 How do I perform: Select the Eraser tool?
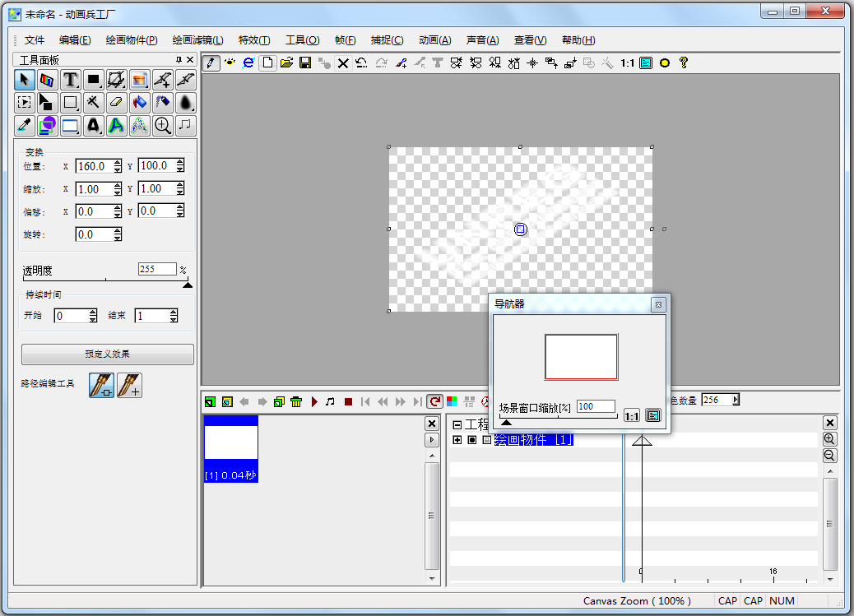[x=117, y=103]
